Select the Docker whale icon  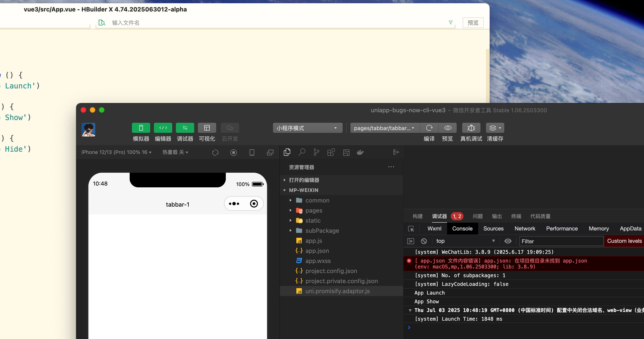pos(360,152)
